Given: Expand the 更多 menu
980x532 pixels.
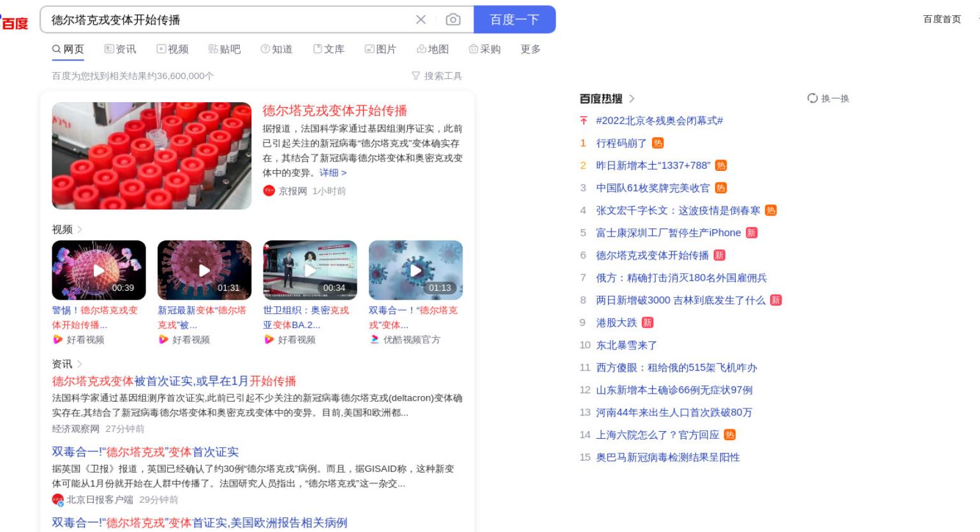Looking at the screenshot, I should [531, 49].
